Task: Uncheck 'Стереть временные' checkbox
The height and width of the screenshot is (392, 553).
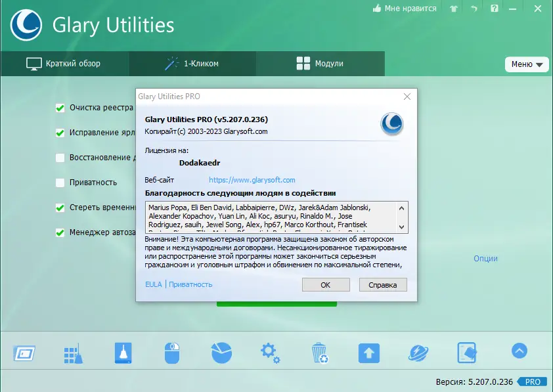Action: (x=60, y=207)
